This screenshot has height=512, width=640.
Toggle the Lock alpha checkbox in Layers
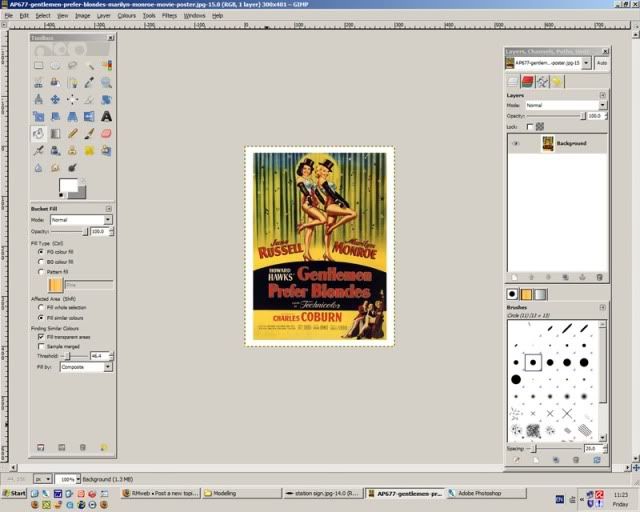click(x=530, y=127)
